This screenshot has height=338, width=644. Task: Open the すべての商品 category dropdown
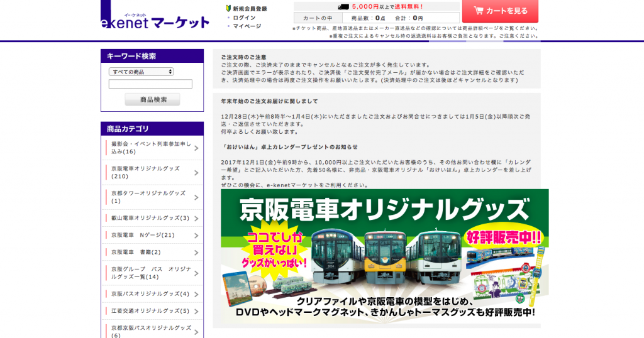[141, 72]
